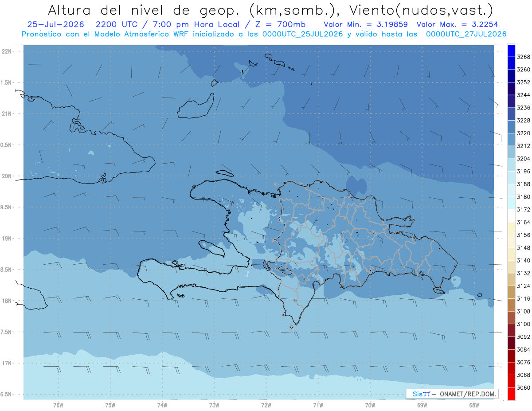
Task: Click the '20N' latitude label
Action: (x=7, y=176)
